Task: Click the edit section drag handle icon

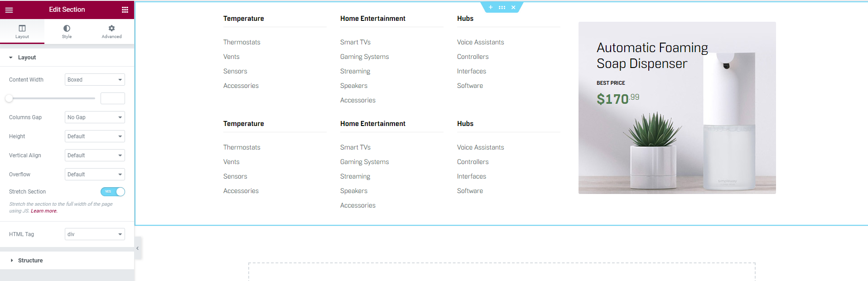Action: 502,7
